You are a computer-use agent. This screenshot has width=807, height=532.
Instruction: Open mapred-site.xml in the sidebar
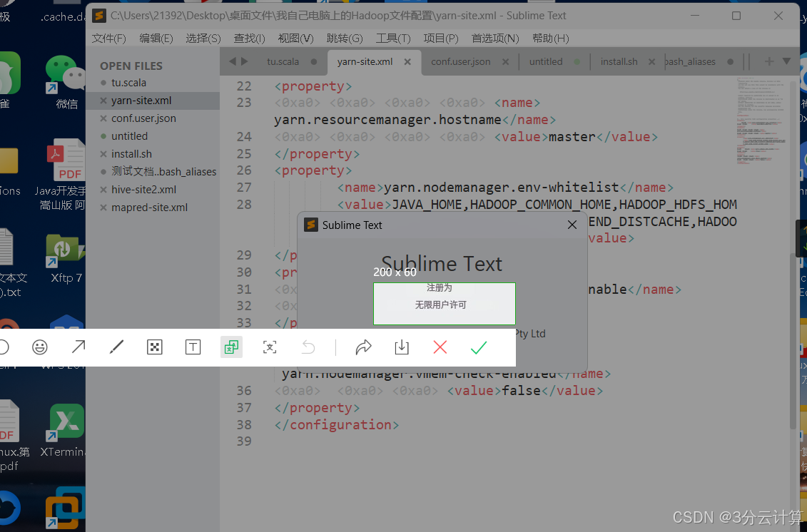(x=149, y=208)
